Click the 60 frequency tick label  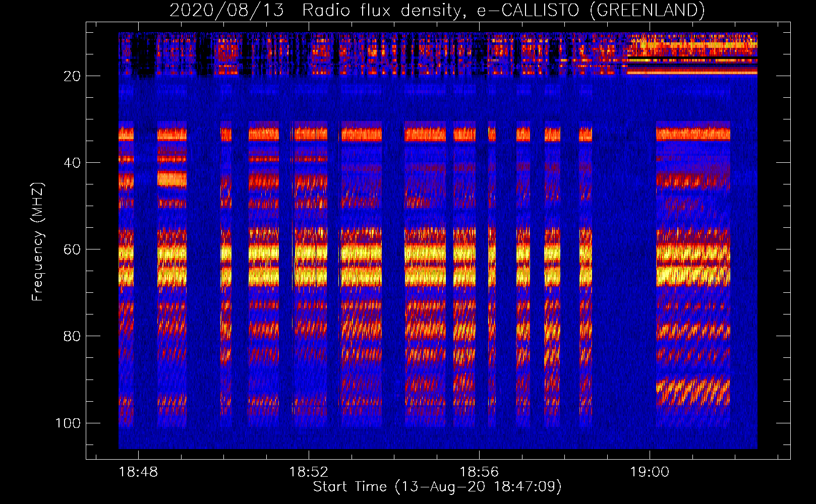coord(72,249)
